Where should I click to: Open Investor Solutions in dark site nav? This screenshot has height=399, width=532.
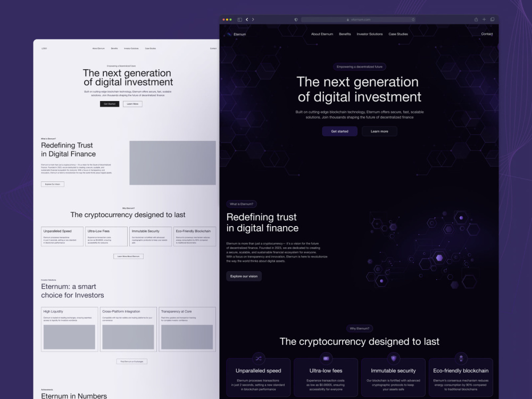pyautogui.click(x=370, y=34)
